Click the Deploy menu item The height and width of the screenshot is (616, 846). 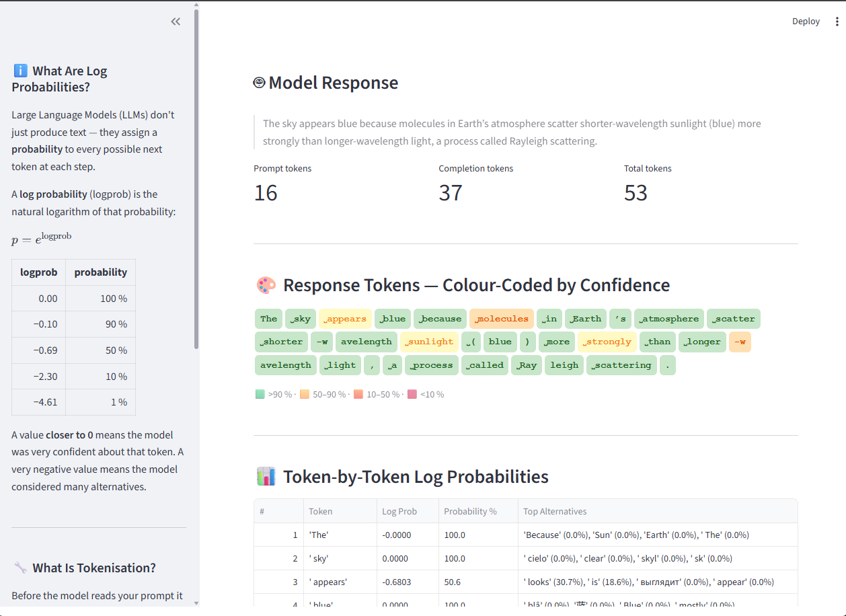[x=806, y=21]
